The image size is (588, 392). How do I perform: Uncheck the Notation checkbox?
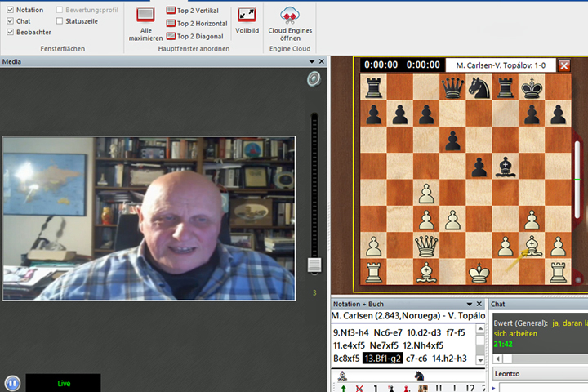click(x=10, y=10)
